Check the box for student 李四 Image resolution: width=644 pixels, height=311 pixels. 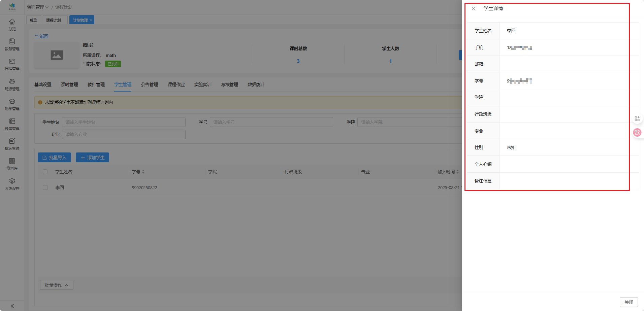coord(45,187)
